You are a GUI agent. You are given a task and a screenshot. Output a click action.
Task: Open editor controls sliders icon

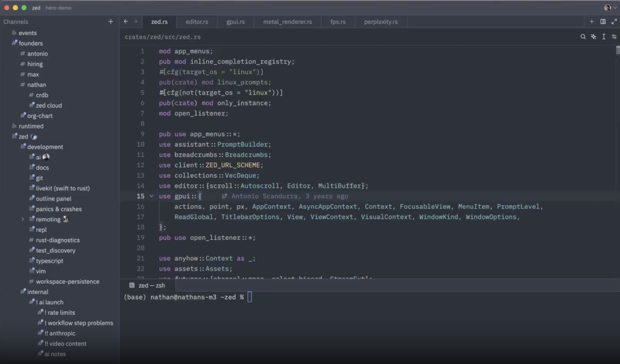coord(614,37)
